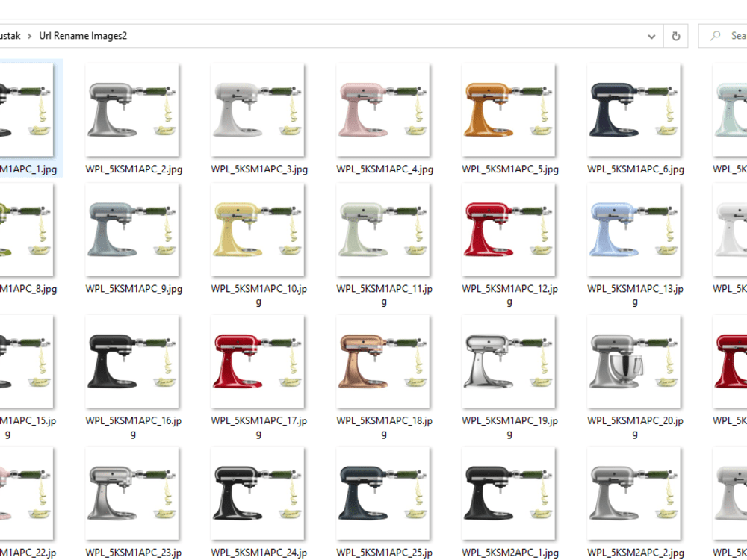Select thumbnail WPL_5KSM1APC_3.jpg
Image resolution: width=747 pixels, height=560 pixels.
coord(257,110)
